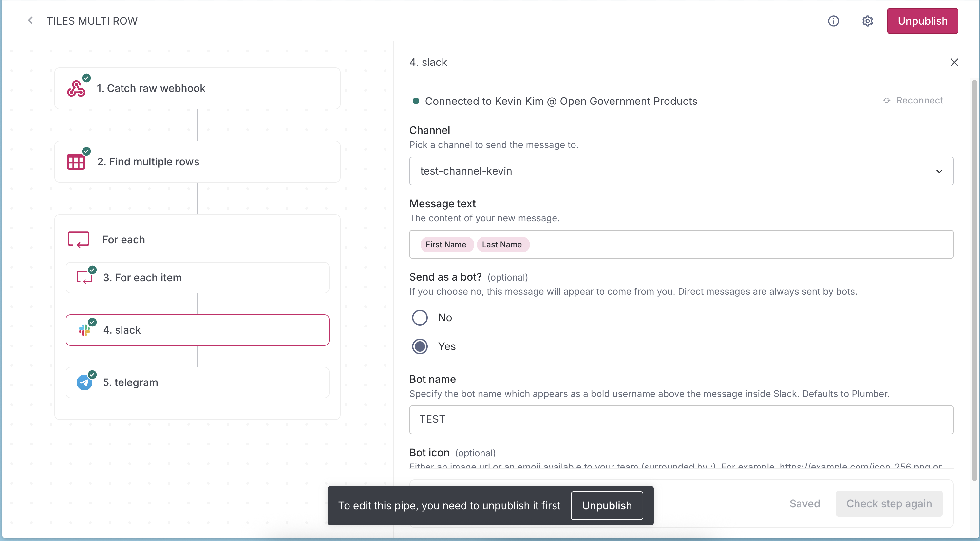Open the 3. For each item step
Screen dimensions: 980x541
click(197, 278)
